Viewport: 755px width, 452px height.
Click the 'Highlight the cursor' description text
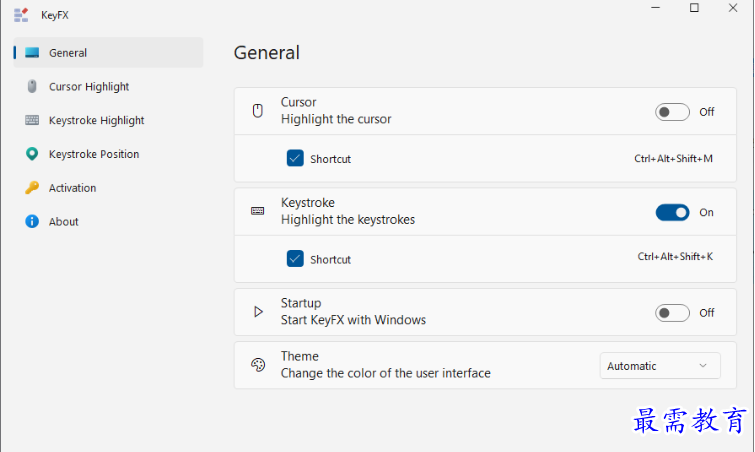[x=336, y=119]
